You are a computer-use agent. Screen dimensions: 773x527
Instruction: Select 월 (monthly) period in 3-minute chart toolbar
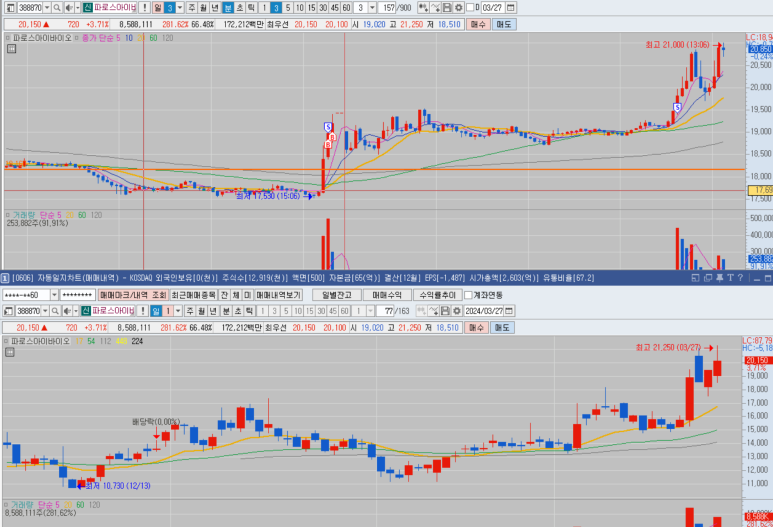[x=203, y=8]
